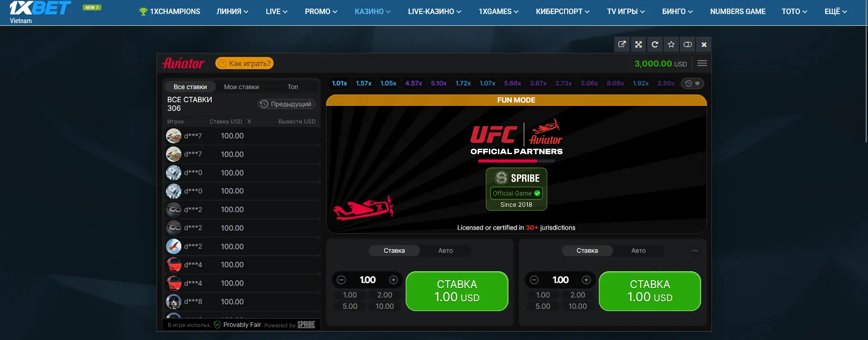Click the Aviator logo
Image resolution: width=868 pixels, height=340 pixels.
click(x=184, y=63)
